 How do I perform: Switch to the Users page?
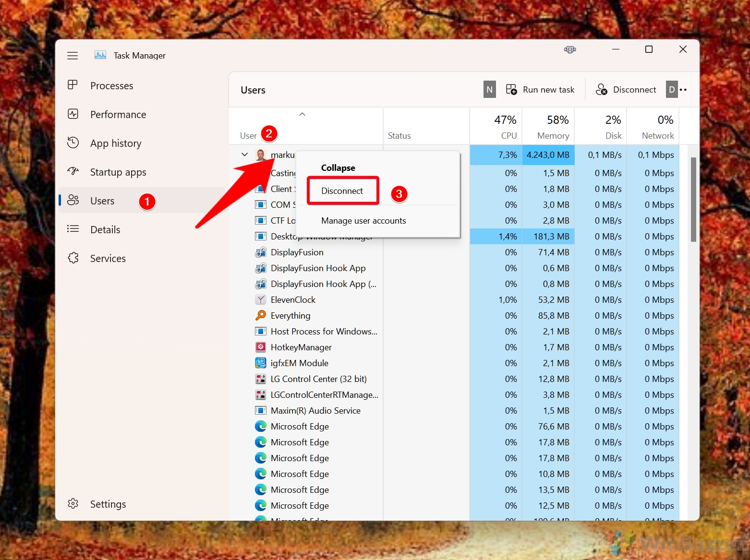tap(142, 201)
